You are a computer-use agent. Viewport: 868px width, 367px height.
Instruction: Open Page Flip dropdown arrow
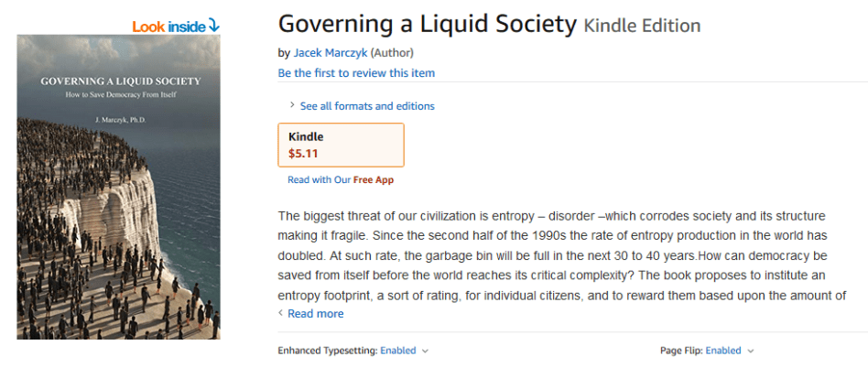751,351
